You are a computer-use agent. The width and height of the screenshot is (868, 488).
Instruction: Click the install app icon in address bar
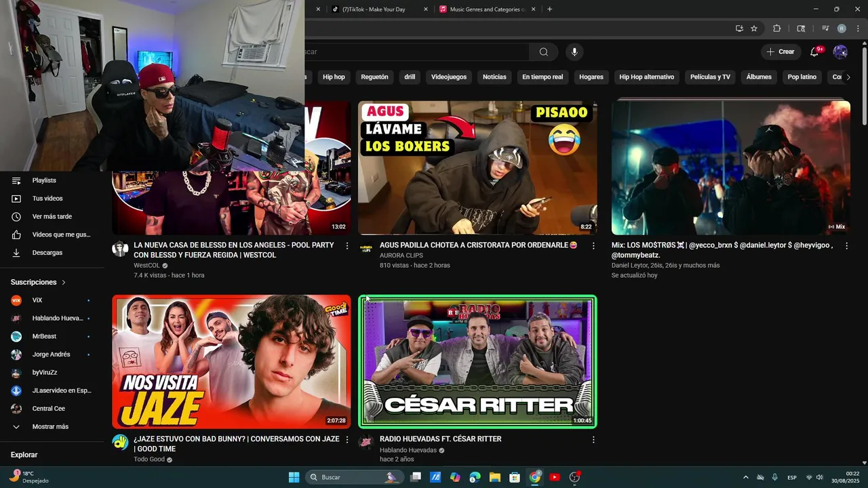[739, 28]
